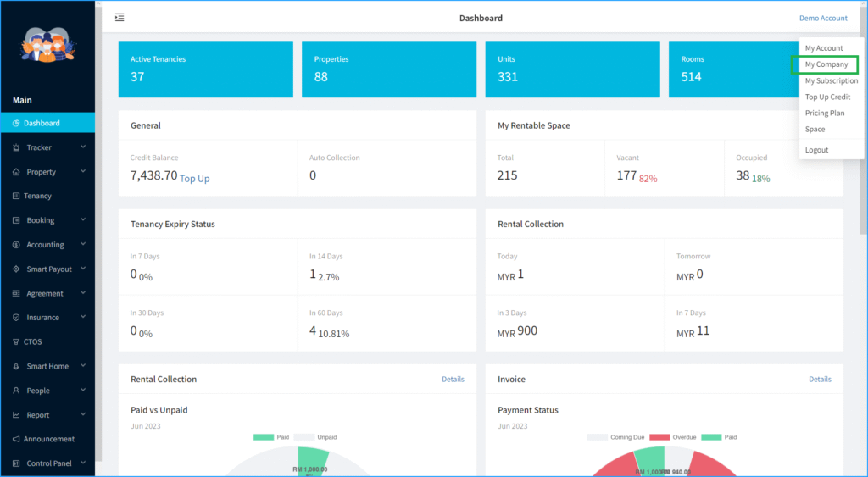Click the Smart Home bell icon
This screenshot has height=477, width=868.
[x=16, y=367]
